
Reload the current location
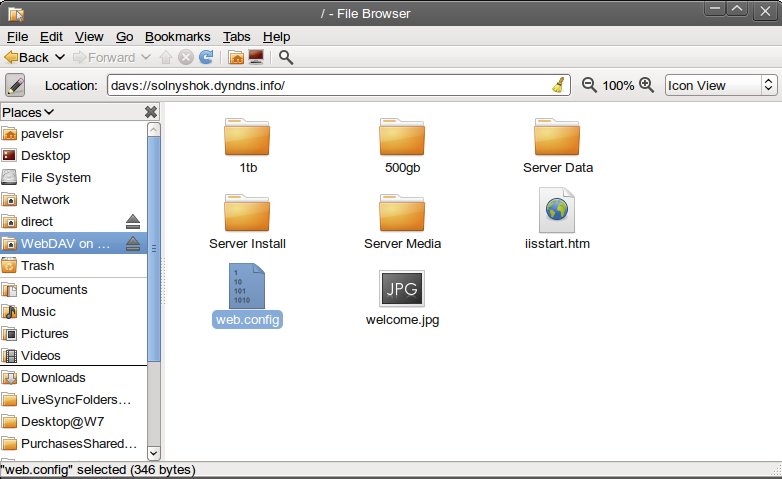[x=206, y=57]
